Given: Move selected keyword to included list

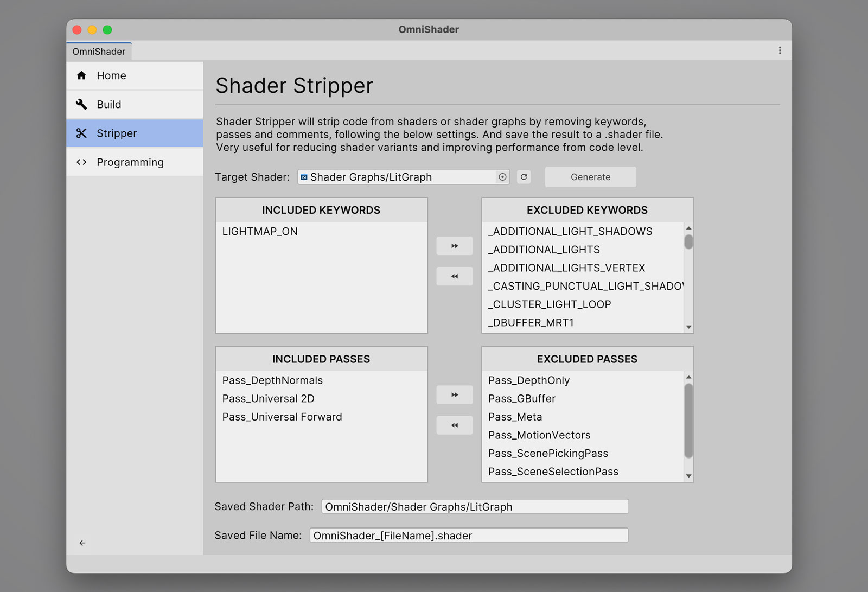Looking at the screenshot, I should 455,276.
